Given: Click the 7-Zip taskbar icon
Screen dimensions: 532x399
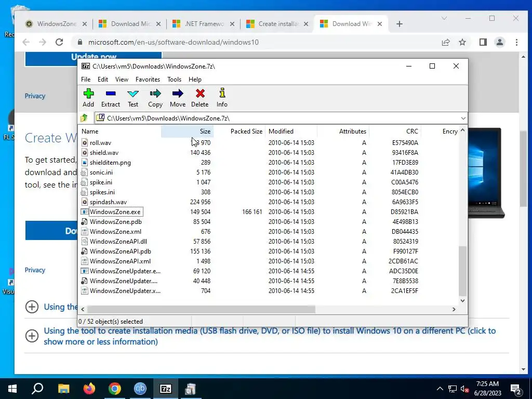Looking at the screenshot, I should click(165, 389).
